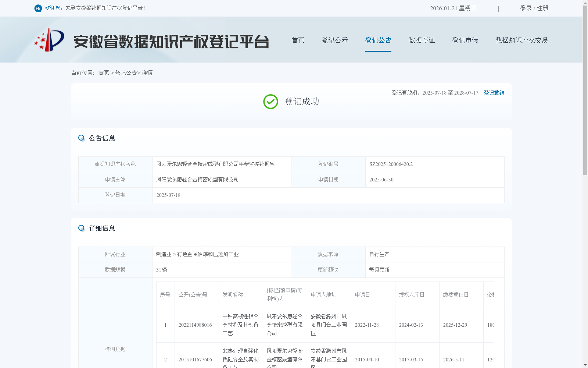Click 首页 in the breadcrumb
588x368 pixels.
(x=104, y=72)
